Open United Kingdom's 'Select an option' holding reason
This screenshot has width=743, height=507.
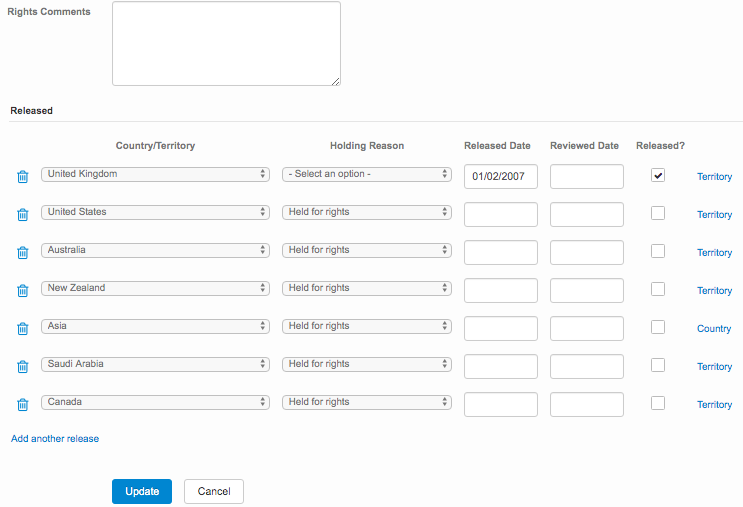click(367, 174)
